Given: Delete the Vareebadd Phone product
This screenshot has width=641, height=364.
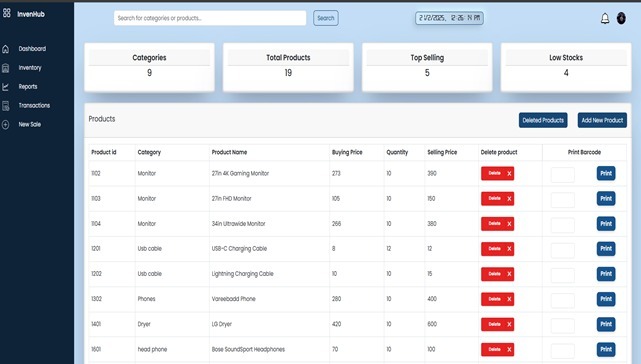Looking at the screenshot, I should click(x=498, y=299).
